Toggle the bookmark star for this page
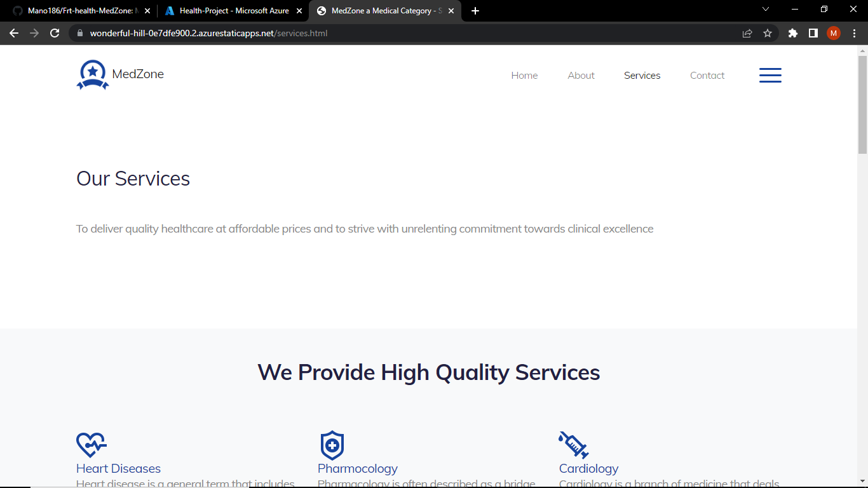This screenshot has width=868, height=488. pos(768,33)
